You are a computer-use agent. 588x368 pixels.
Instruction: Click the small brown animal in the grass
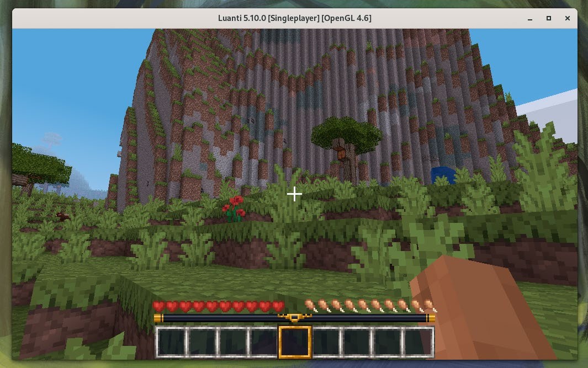pos(63,216)
